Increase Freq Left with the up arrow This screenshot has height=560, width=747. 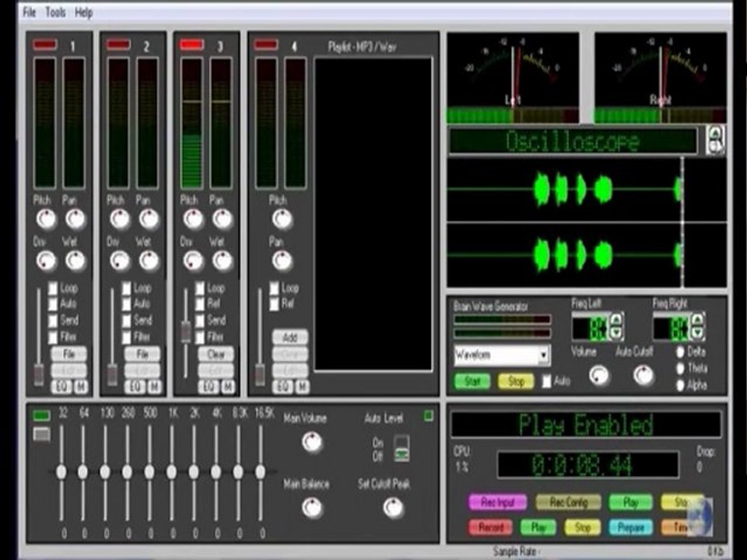pyautogui.click(x=616, y=320)
